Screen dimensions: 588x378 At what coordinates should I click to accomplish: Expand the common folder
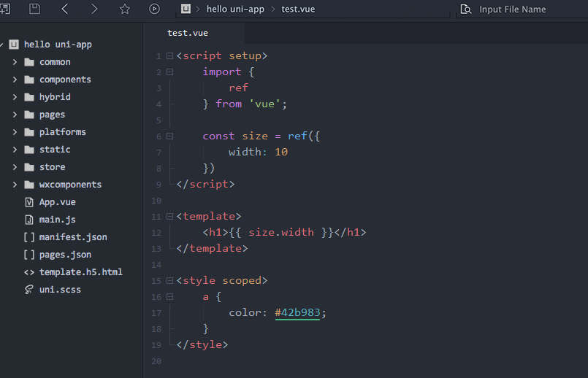coord(15,62)
